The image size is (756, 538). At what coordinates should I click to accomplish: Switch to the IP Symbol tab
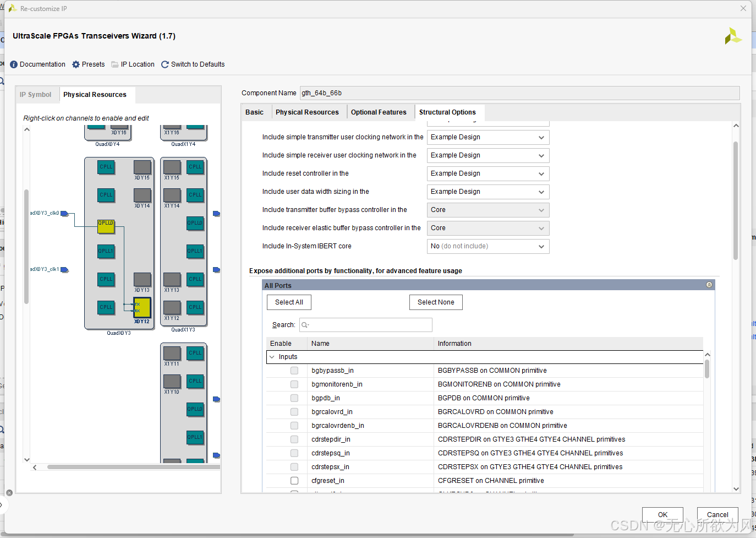click(x=35, y=95)
